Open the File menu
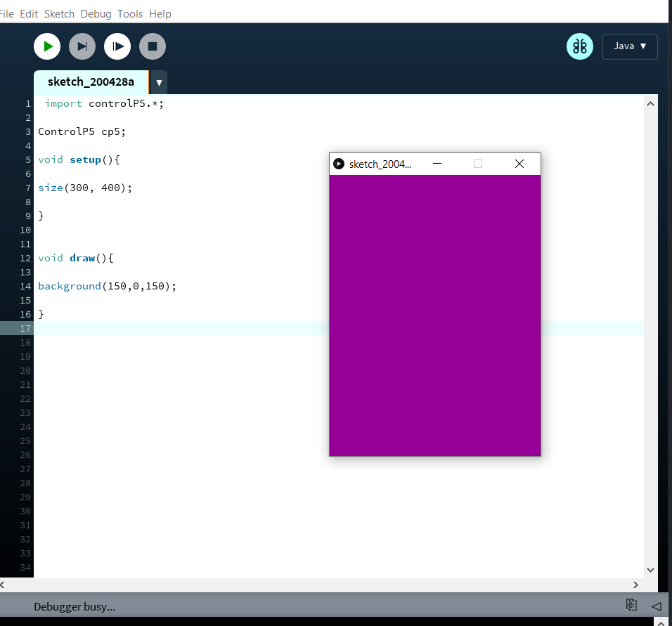The height and width of the screenshot is (626, 672). [6, 14]
